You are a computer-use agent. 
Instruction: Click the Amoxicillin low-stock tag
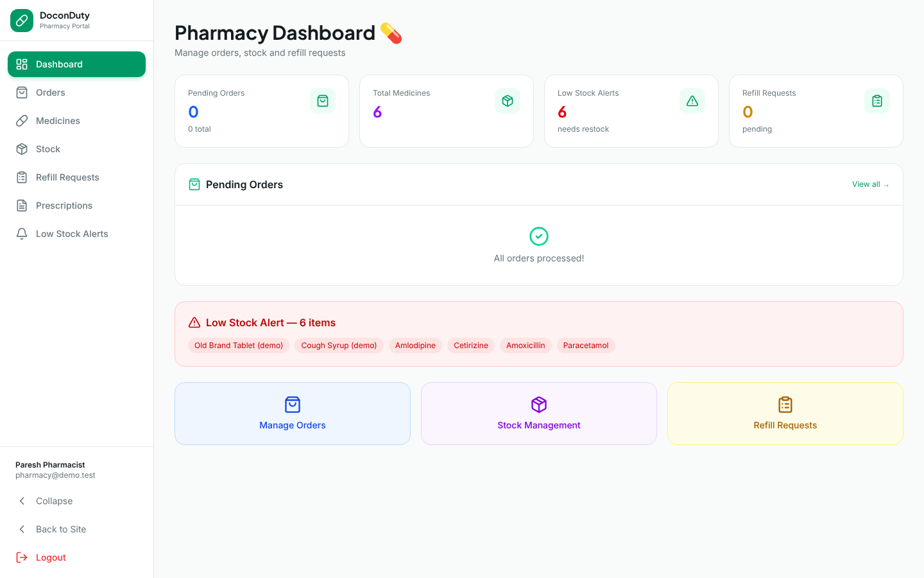[526, 346]
